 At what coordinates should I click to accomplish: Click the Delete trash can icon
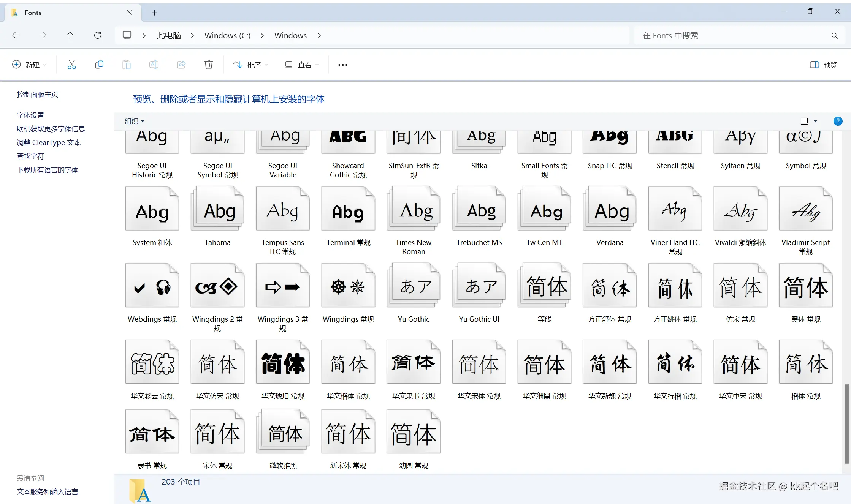click(208, 65)
